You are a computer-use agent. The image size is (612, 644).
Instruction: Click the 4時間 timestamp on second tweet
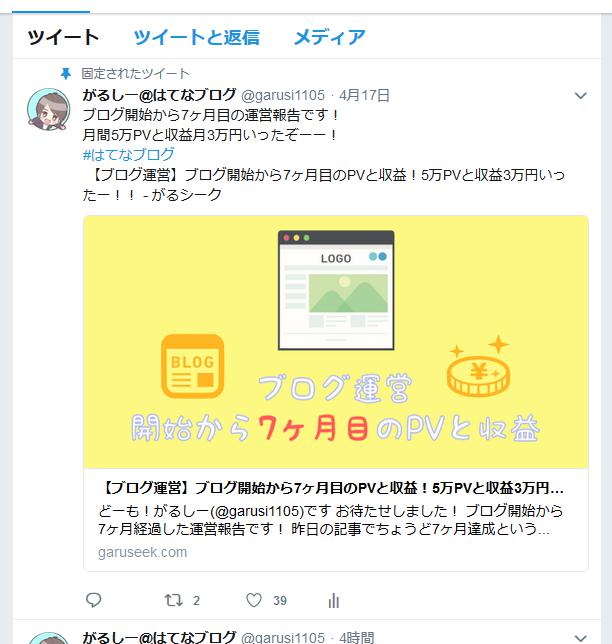357,637
